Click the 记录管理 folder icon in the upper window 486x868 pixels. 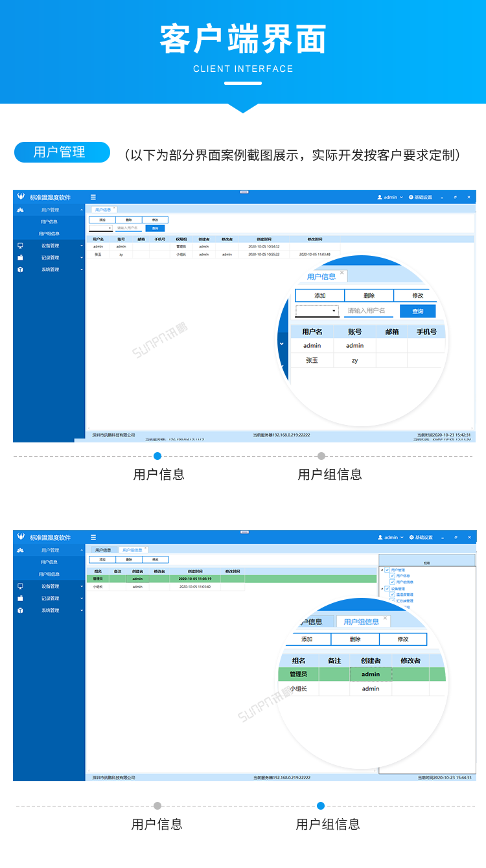click(x=21, y=257)
